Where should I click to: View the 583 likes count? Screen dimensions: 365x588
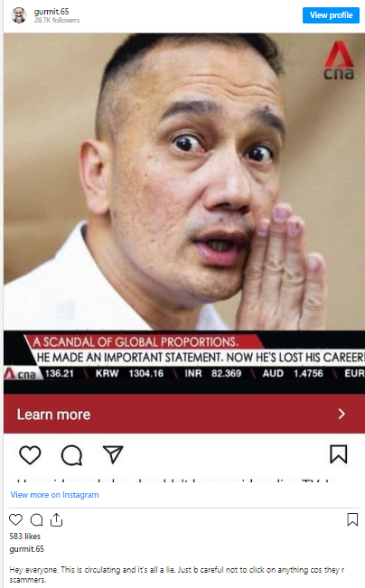tap(24, 537)
